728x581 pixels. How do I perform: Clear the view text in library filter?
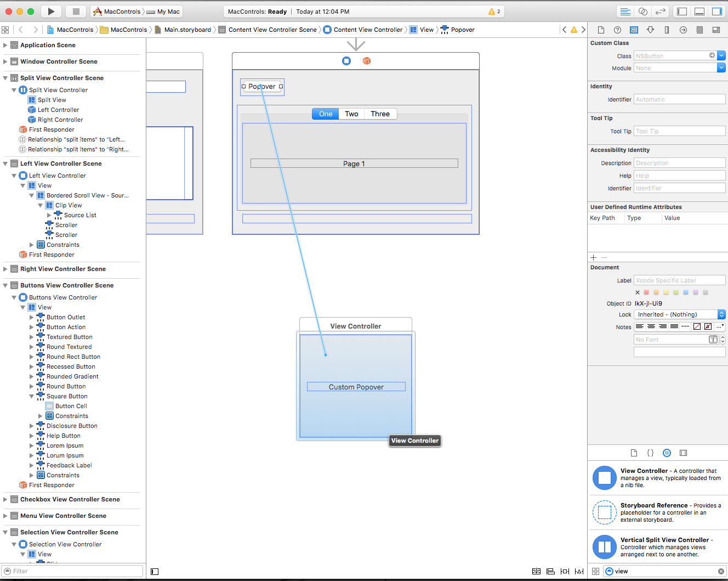720,571
